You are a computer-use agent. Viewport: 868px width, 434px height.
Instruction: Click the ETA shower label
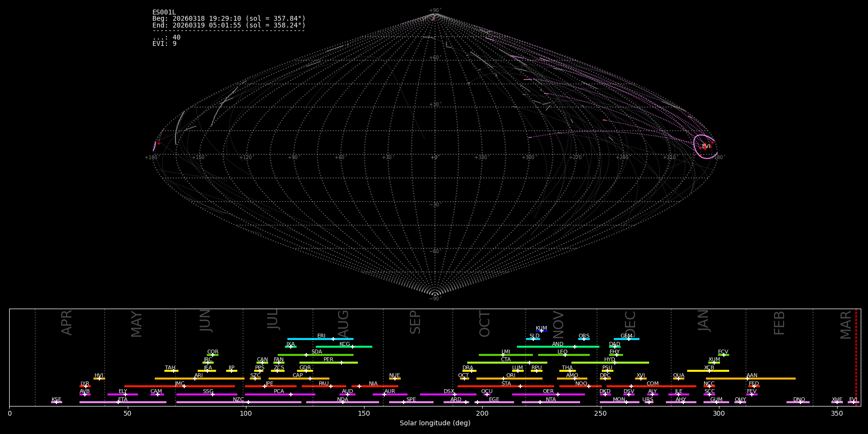[123, 399]
